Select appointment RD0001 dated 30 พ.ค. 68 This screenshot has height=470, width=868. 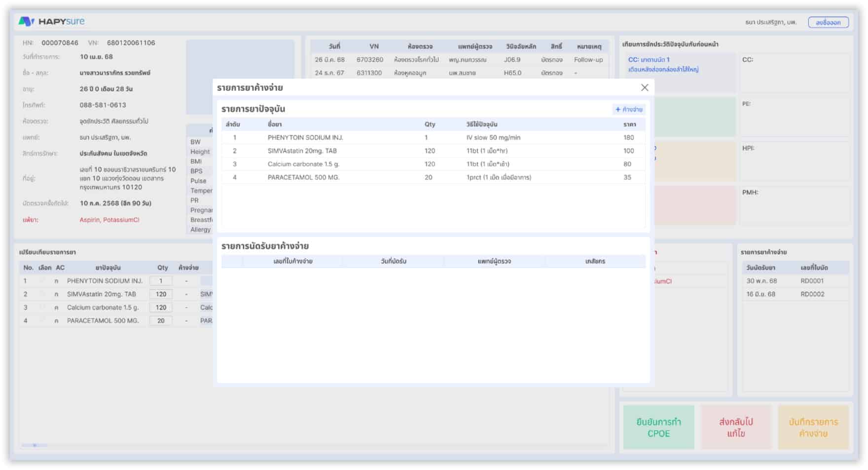pyautogui.click(x=795, y=281)
